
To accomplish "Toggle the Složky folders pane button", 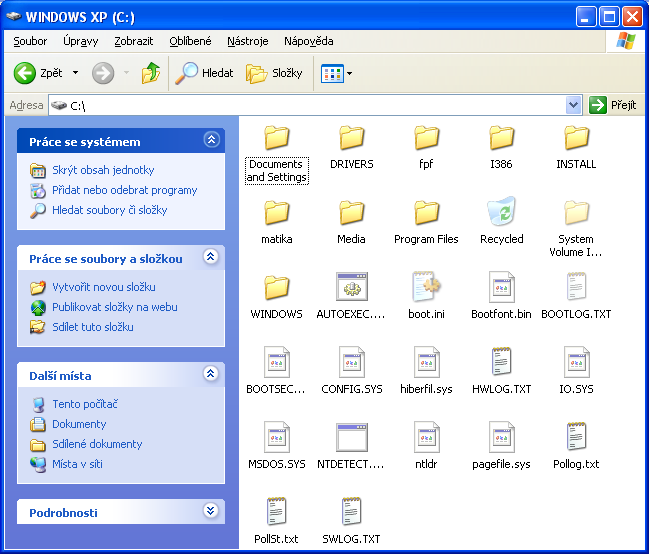I will click(274, 73).
